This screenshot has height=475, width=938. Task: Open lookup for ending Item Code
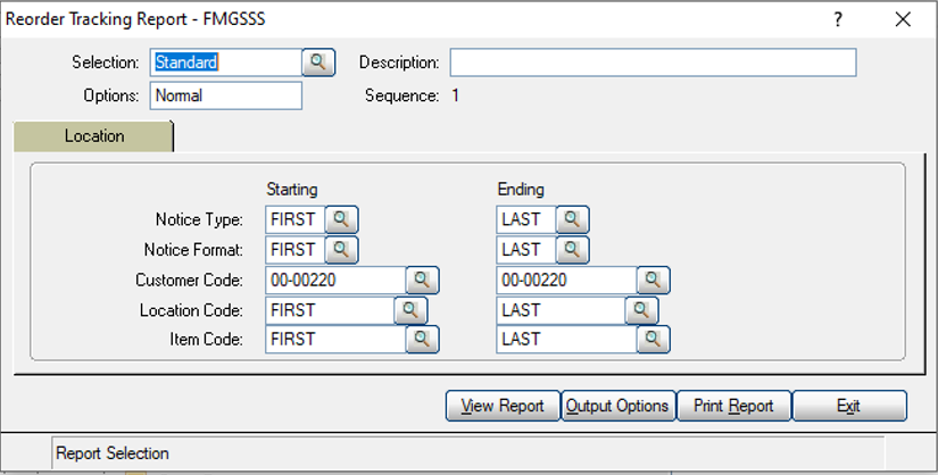[653, 339]
